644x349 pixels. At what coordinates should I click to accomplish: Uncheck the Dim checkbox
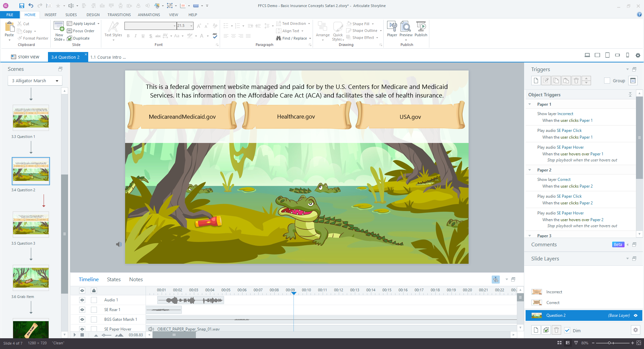[x=567, y=330]
